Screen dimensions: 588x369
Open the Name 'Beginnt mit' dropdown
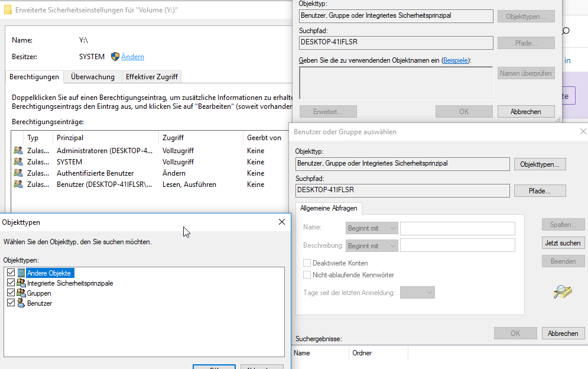[372, 228]
